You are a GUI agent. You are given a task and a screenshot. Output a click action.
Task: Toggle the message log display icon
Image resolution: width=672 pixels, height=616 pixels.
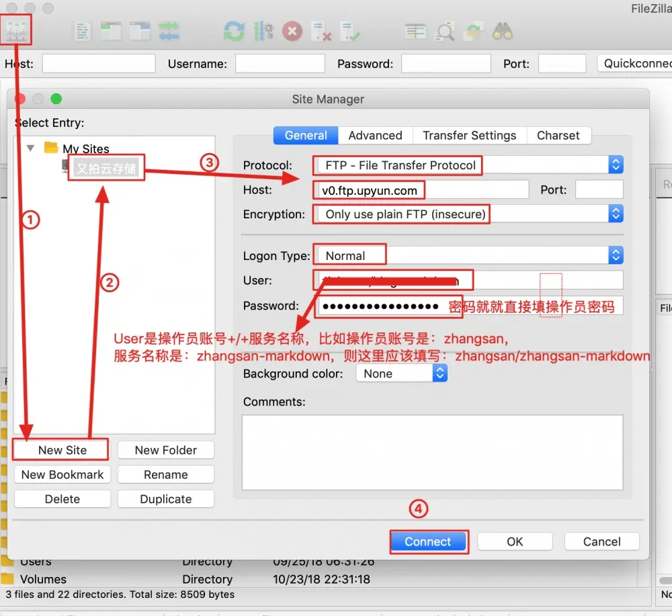pos(81,32)
